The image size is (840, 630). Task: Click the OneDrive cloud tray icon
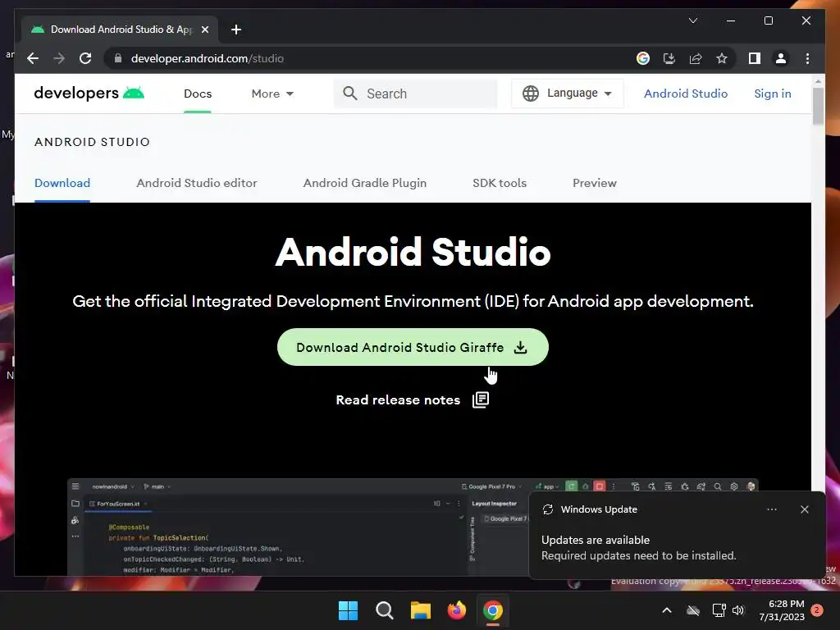point(693,610)
